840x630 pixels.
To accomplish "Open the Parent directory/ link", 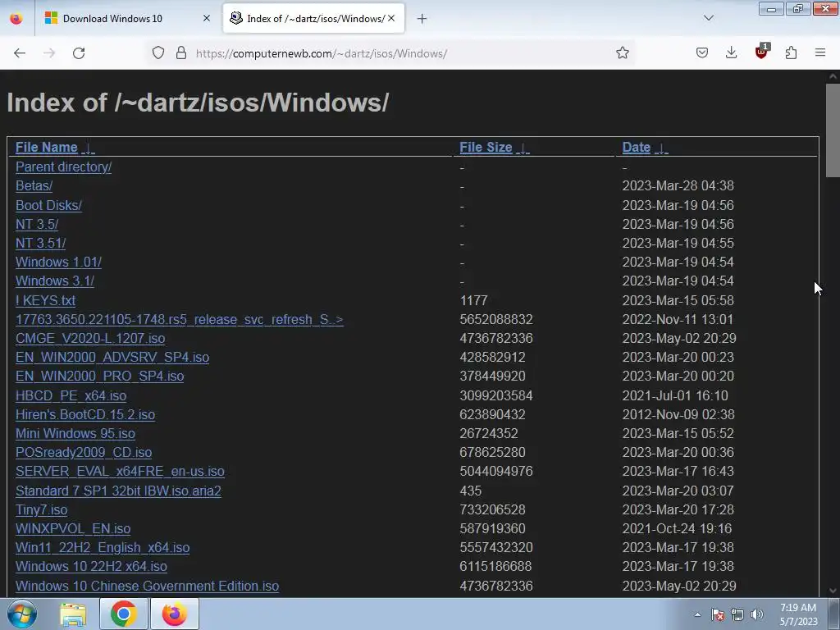I will pyautogui.click(x=64, y=167).
